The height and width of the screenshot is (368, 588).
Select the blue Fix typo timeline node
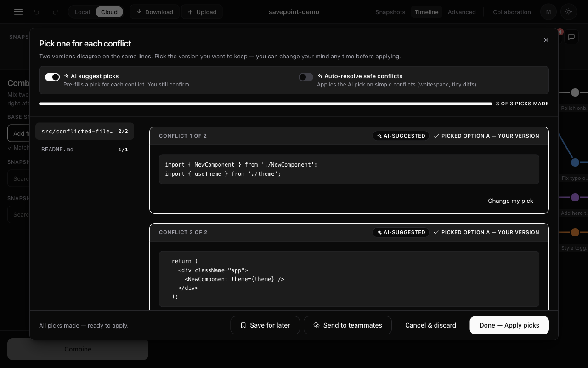pos(575,162)
